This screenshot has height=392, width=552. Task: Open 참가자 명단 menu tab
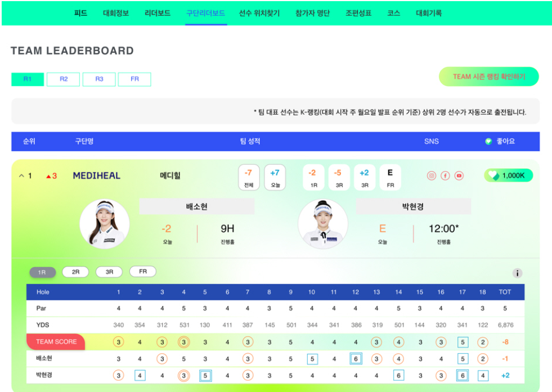pyautogui.click(x=313, y=13)
